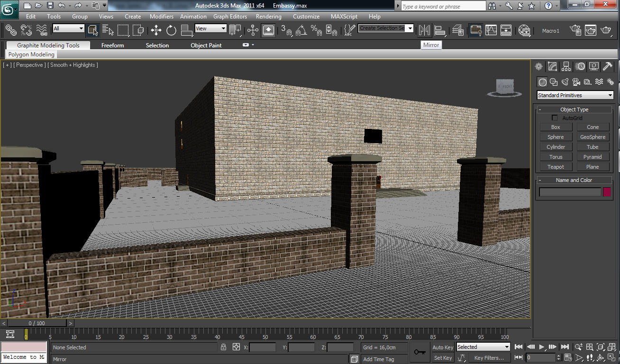Click the Align tool icon
The width and height of the screenshot is (620, 364).
(440, 30)
